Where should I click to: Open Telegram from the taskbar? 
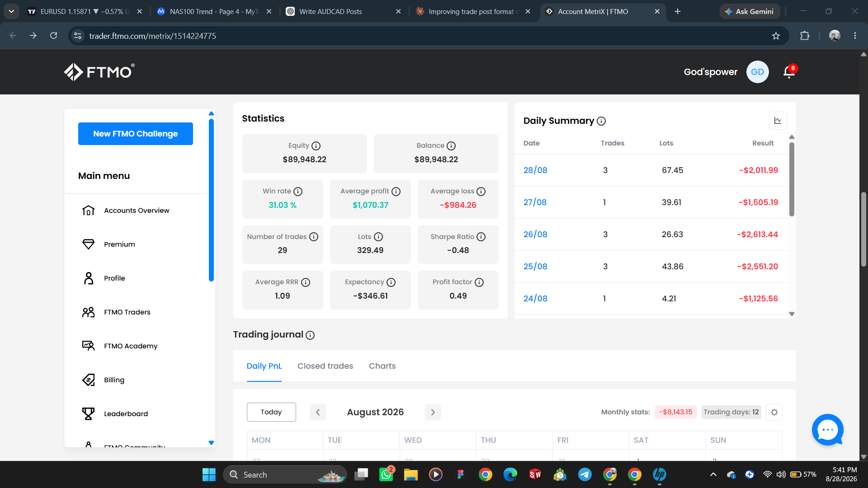click(x=585, y=474)
